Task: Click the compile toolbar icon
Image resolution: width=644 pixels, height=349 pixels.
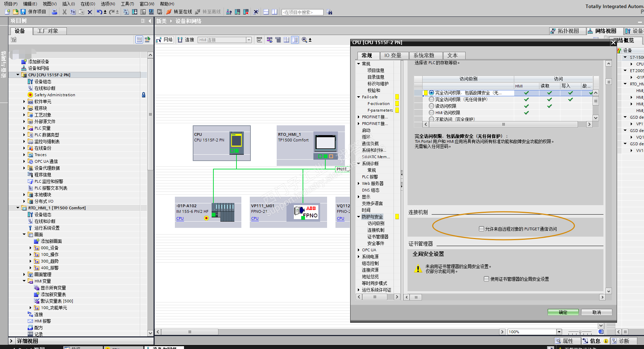Action: pyautogui.click(x=126, y=12)
